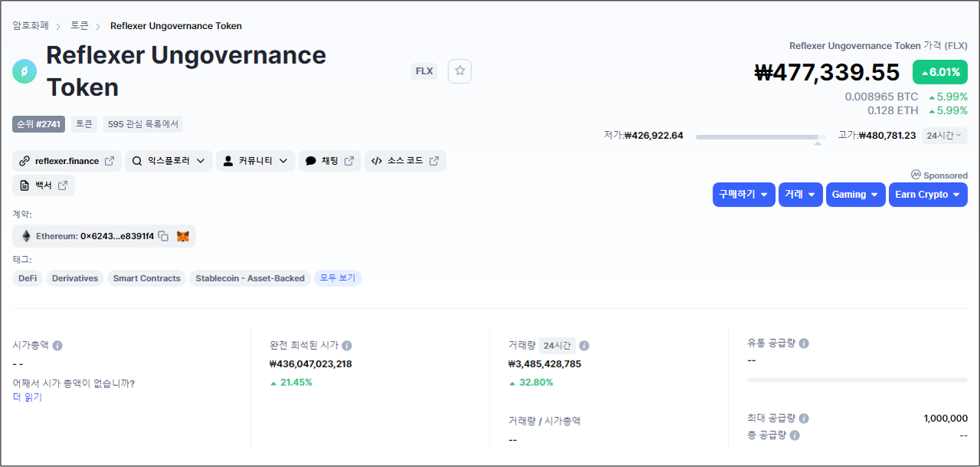Go to 토큰 breadcrumb
This screenshot has width=980, height=467.
pos(80,26)
